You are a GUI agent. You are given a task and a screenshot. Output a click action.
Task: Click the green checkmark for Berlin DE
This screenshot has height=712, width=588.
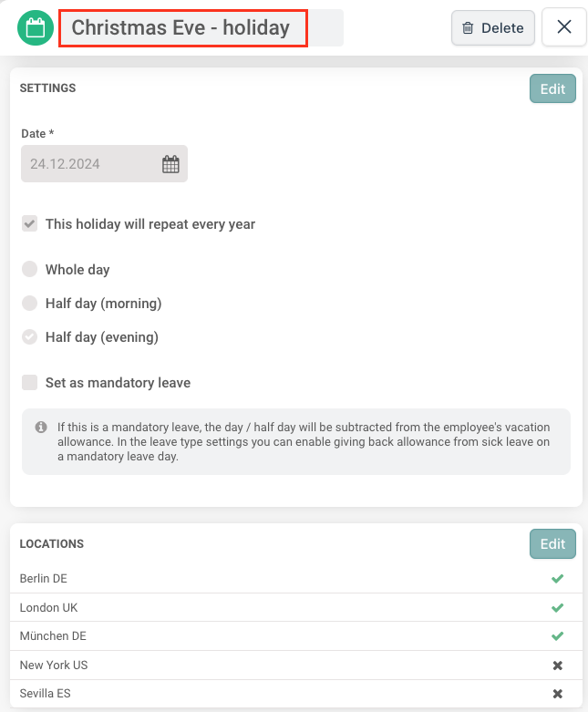pos(557,579)
